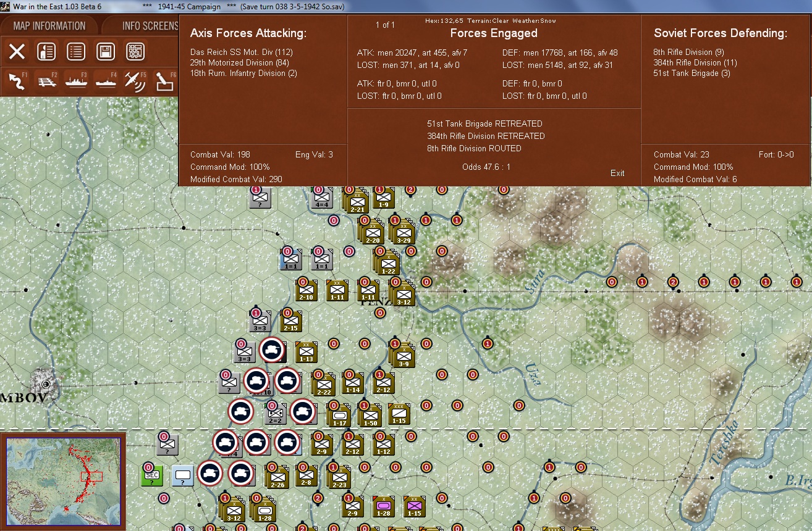
Task: Select the 3-9 unit stack
Action: click(x=402, y=355)
